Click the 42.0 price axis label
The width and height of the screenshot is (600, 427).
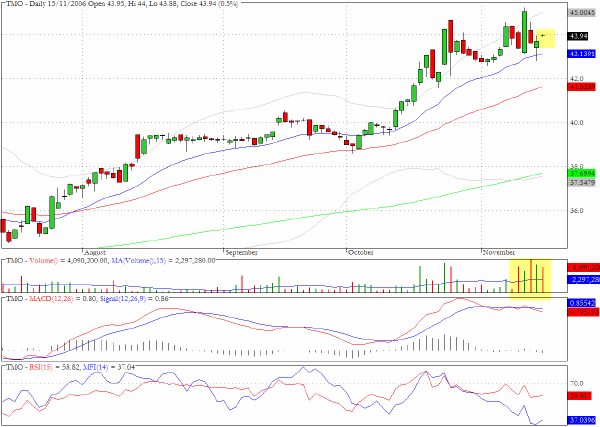[577, 78]
